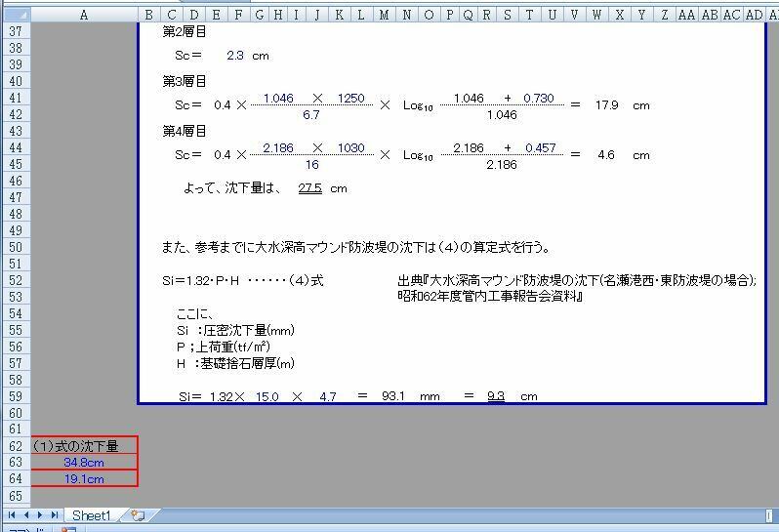Select row 37 header
779x532 pixels.
(16, 31)
